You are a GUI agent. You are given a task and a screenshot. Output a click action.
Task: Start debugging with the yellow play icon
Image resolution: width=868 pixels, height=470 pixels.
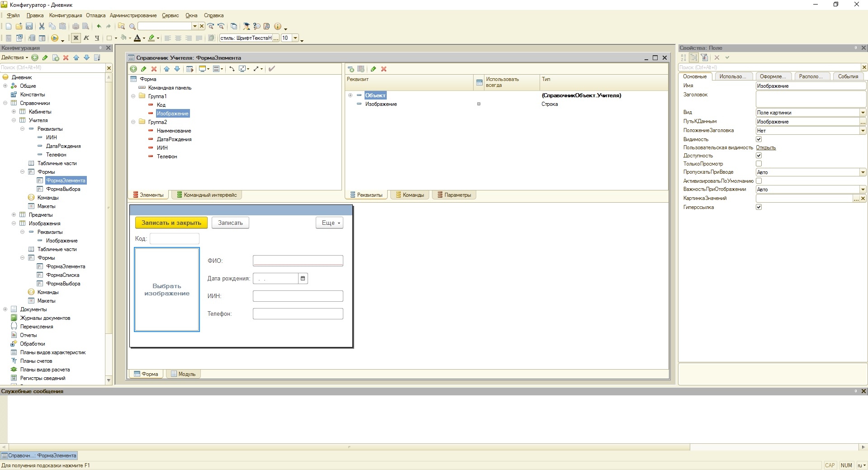(x=55, y=38)
